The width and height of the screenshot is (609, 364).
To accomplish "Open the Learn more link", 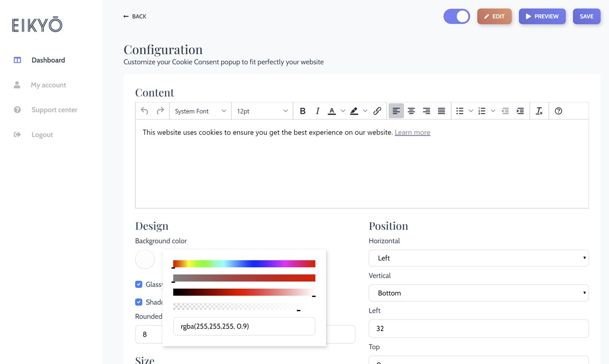I will pyautogui.click(x=412, y=133).
